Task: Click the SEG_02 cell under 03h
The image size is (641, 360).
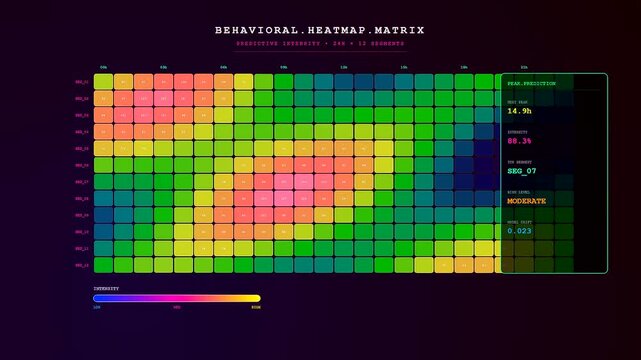Action: [164, 98]
